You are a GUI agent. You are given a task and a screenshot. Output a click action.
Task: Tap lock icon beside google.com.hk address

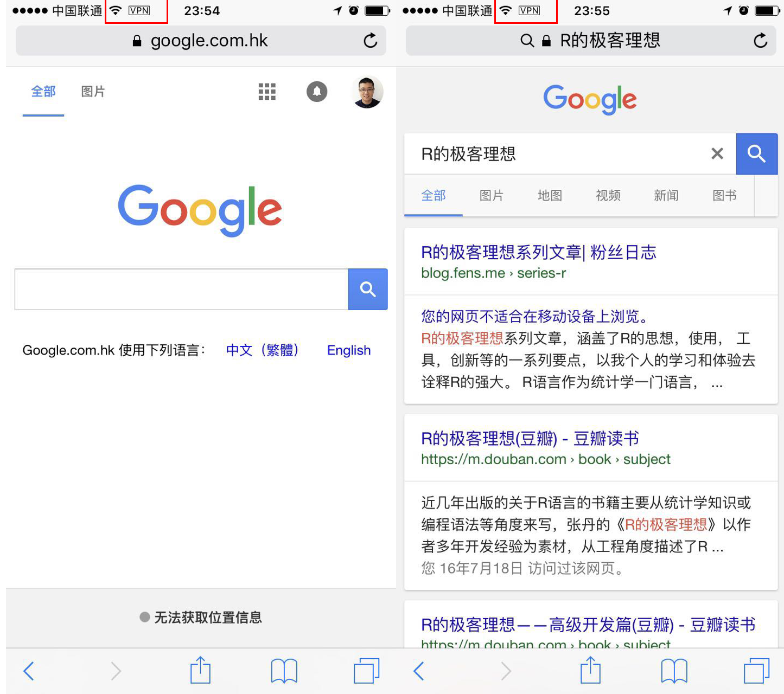tap(137, 41)
